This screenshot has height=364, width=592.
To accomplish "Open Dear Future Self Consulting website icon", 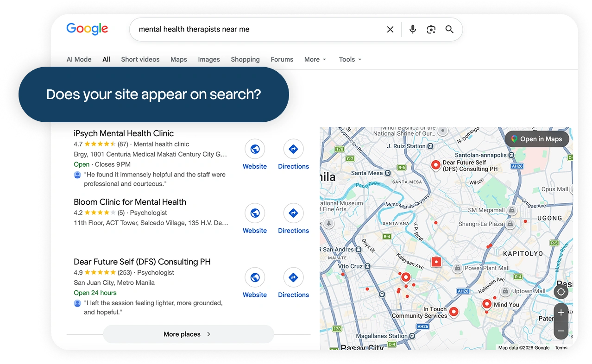I will coord(255,277).
